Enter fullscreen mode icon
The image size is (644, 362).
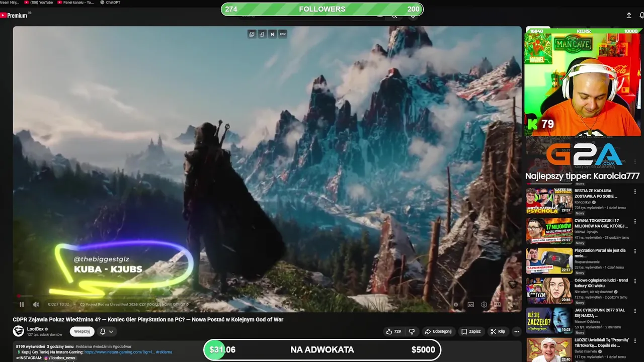510,304
